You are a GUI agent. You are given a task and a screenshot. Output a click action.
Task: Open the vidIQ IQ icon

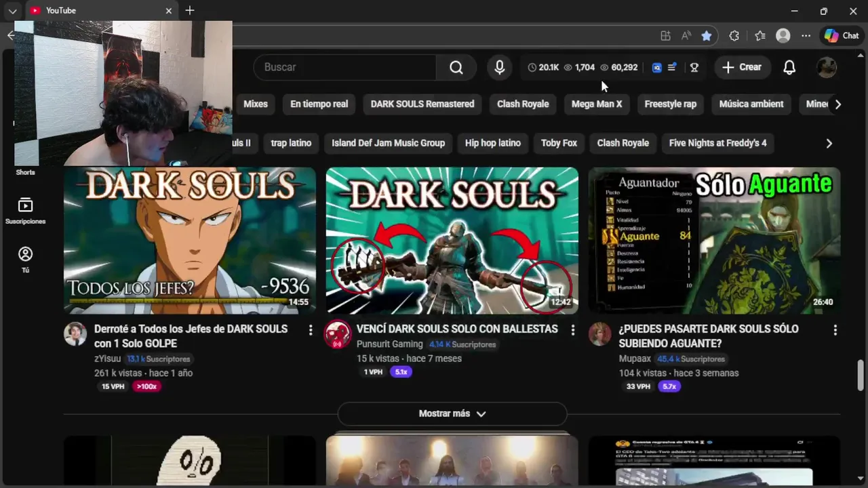656,67
